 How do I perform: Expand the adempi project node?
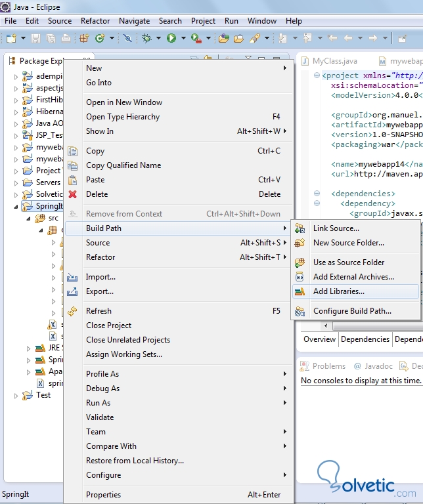click(16, 77)
